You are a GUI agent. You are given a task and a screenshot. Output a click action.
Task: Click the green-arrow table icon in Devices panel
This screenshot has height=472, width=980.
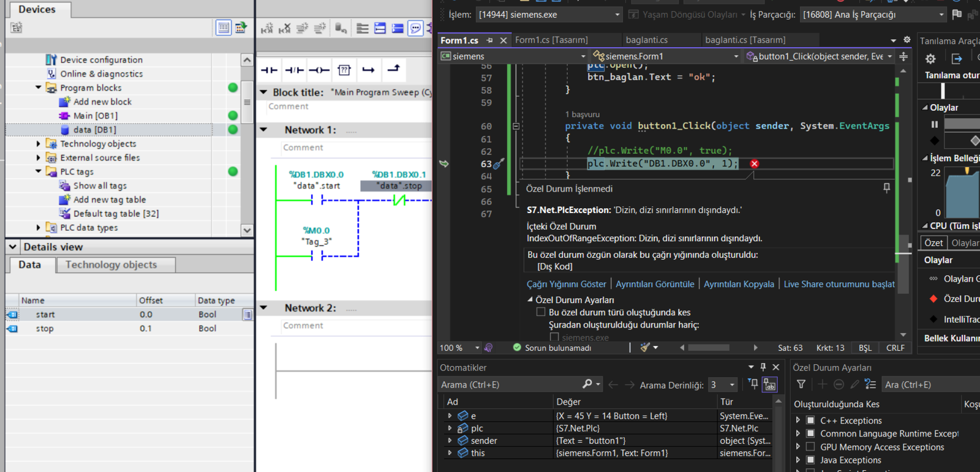(241, 28)
